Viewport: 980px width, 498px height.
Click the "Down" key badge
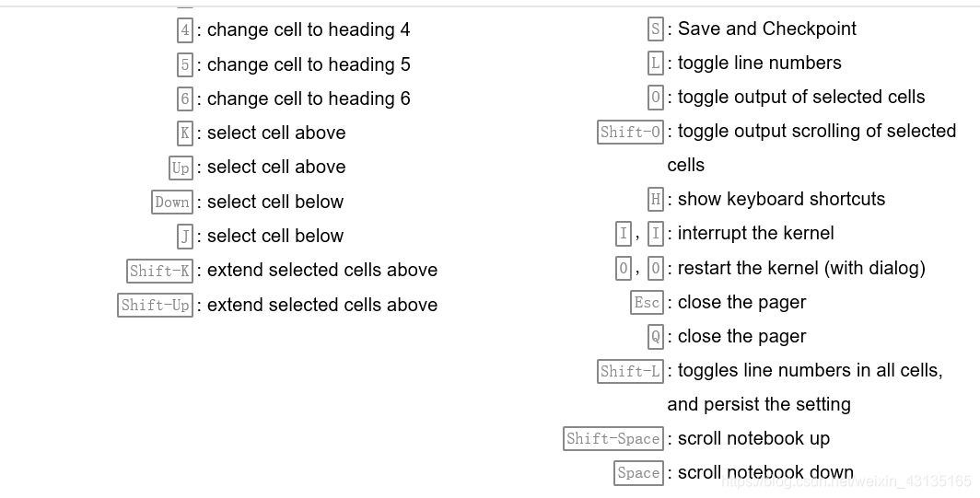(x=172, y=203)
